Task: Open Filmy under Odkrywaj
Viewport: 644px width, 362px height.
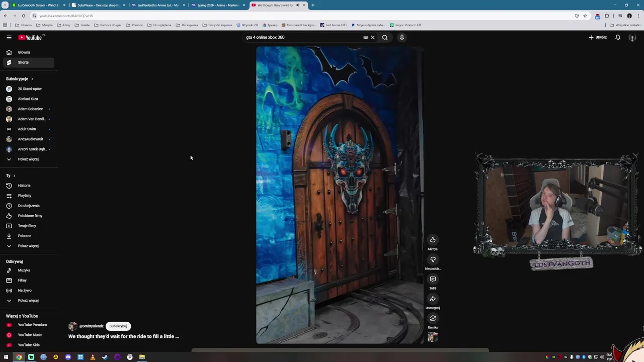Action: tap(28, 281)
